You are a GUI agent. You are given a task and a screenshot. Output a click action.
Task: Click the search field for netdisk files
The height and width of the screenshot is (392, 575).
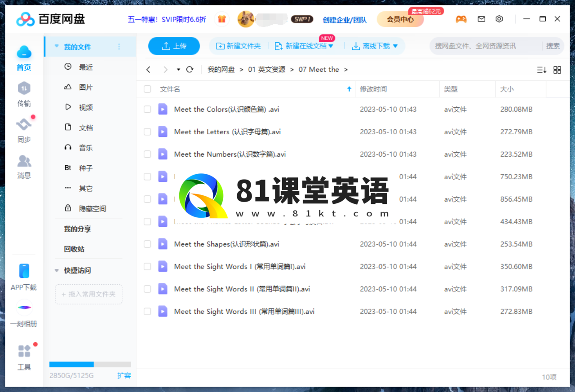[485, 46]
